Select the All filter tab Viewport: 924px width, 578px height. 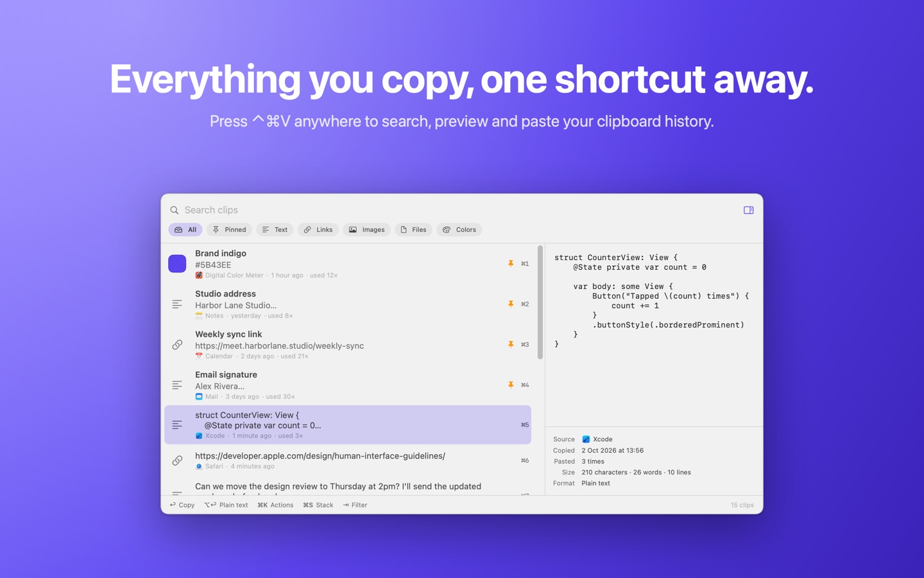coord(185,229)
